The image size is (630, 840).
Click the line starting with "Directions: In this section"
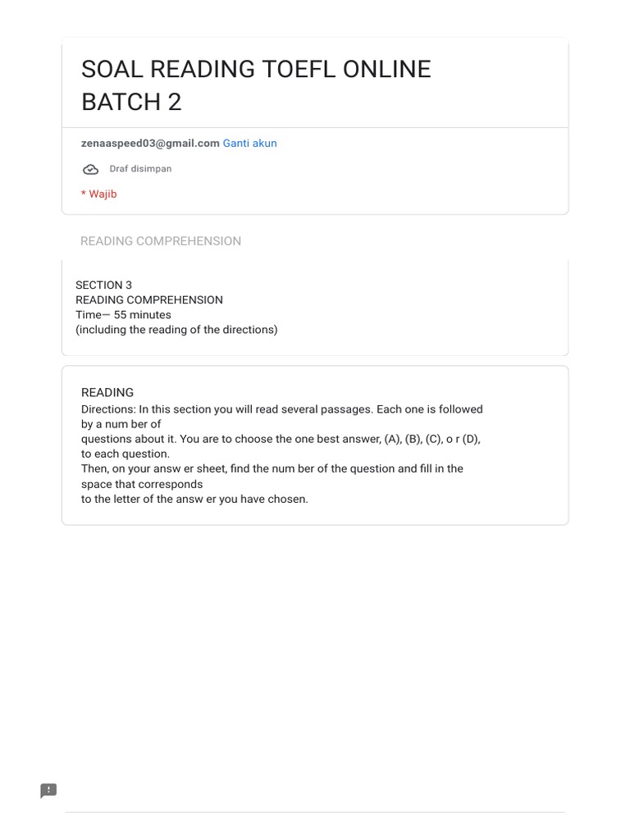click(x=281, y=409)
